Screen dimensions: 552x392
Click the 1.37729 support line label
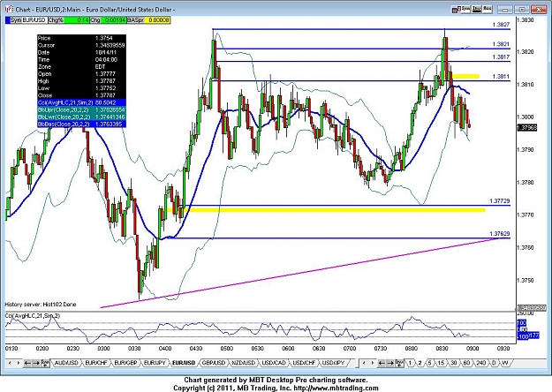pyautogui.click(x=500, y=201)
